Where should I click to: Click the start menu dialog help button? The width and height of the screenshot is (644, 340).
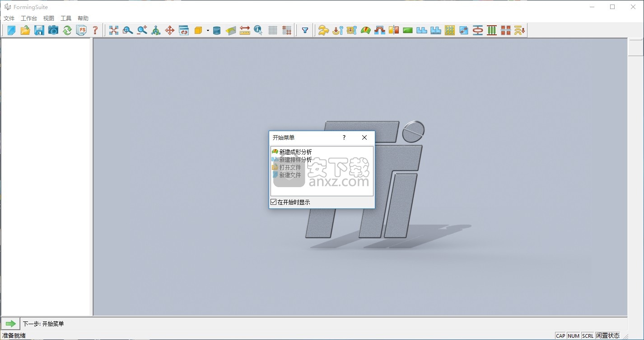coord(344,137)
